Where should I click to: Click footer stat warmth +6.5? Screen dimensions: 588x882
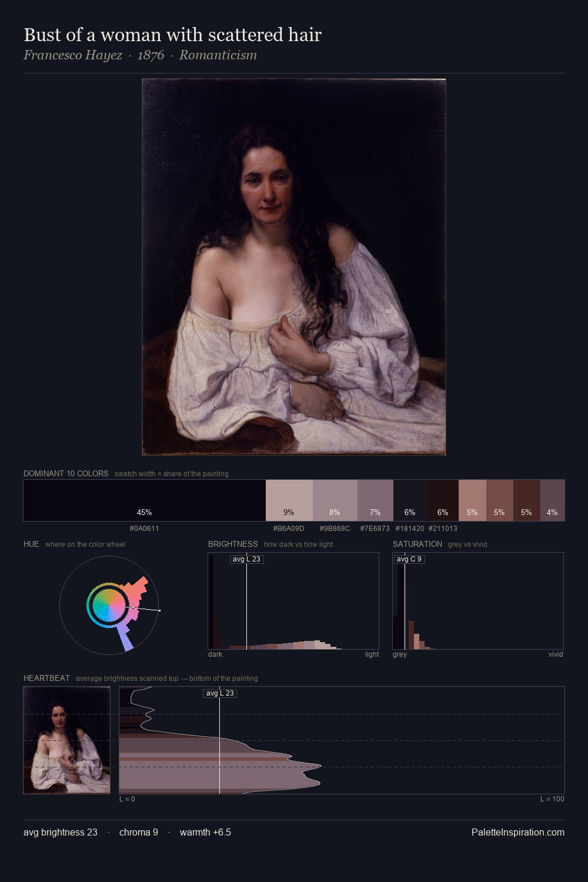tap(205, 832)
